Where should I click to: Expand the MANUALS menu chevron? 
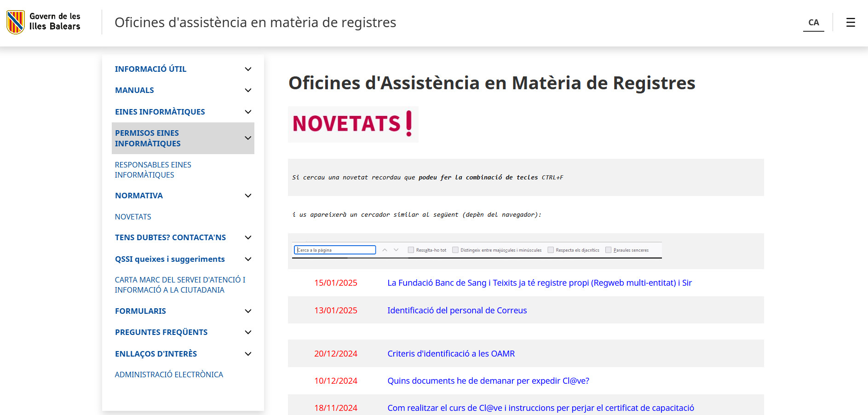pos(248,90)
